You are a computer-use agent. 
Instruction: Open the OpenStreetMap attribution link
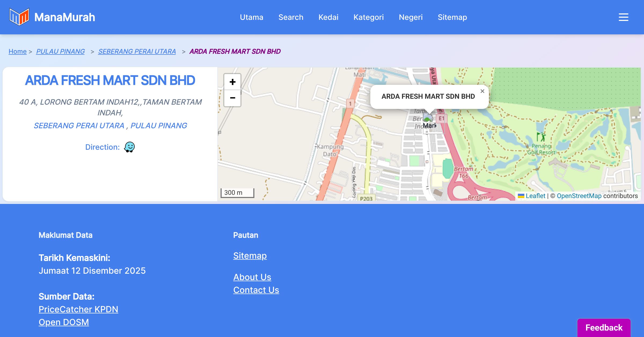click(x=579, y=196)
